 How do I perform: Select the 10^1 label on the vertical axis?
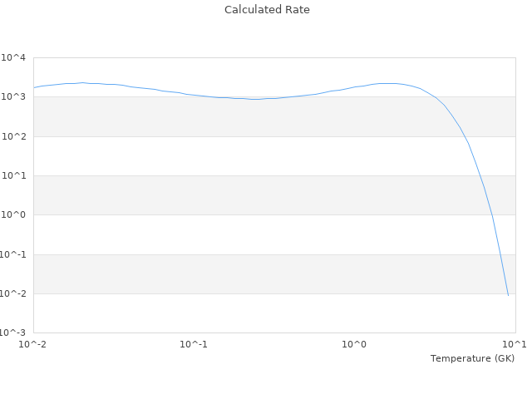14,176
